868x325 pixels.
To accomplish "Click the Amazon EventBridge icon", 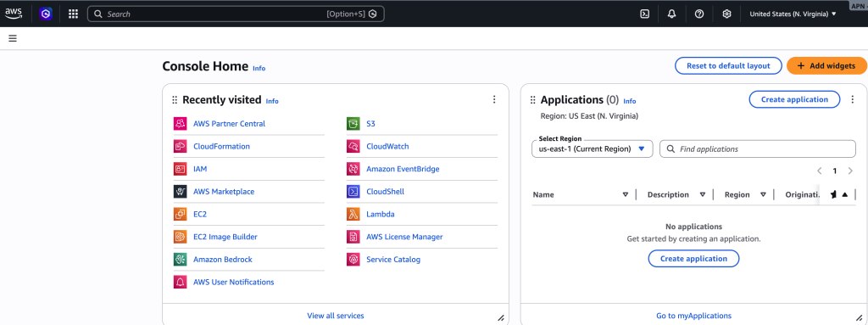I will 353,169.
